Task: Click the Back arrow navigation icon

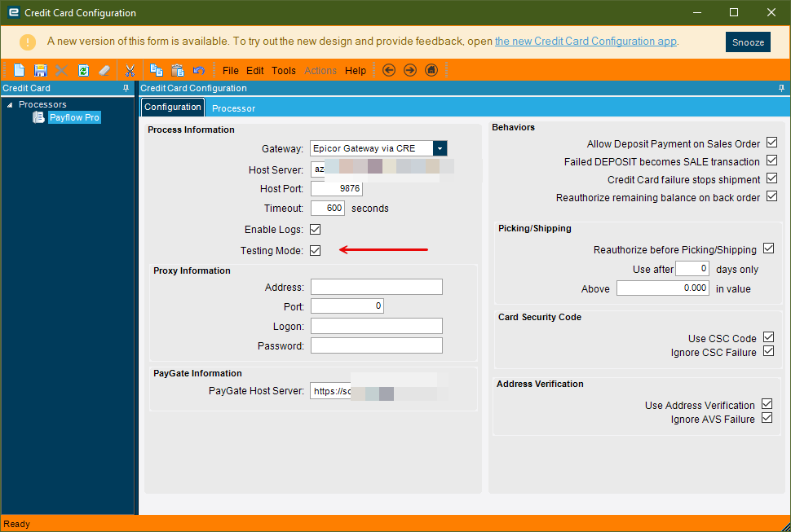Action: (389, 71)
